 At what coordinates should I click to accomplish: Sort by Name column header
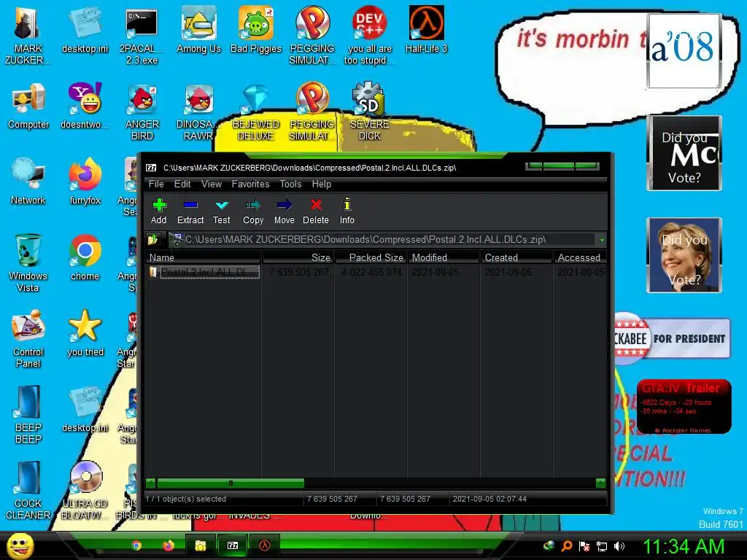(x=204, y=257)
